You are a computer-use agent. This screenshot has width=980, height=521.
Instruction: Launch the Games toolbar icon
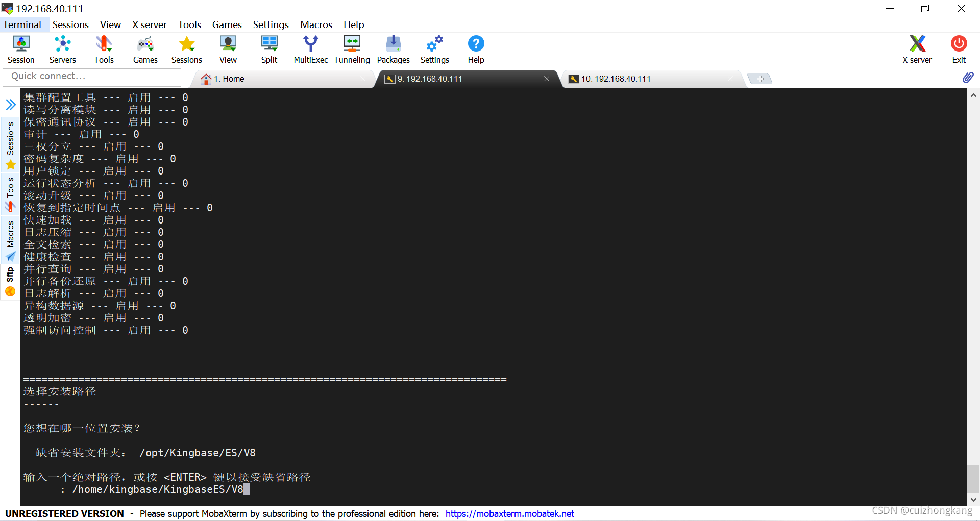point(145,49)
